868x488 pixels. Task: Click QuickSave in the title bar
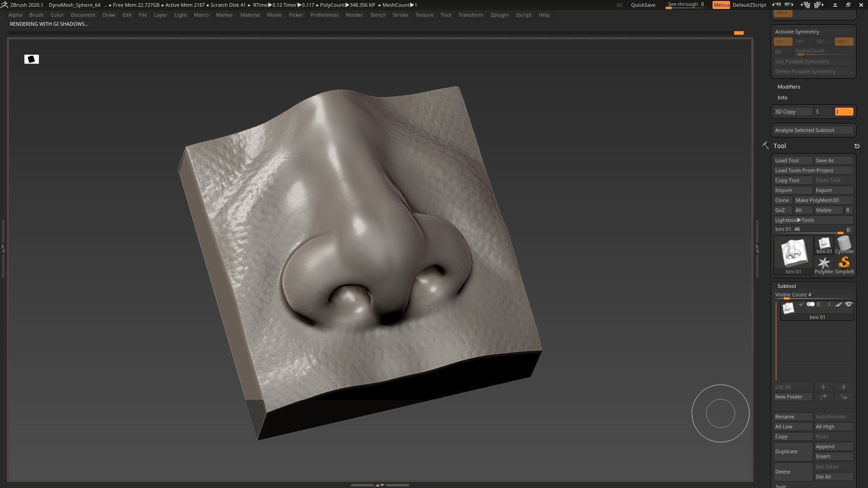[643, 5]
